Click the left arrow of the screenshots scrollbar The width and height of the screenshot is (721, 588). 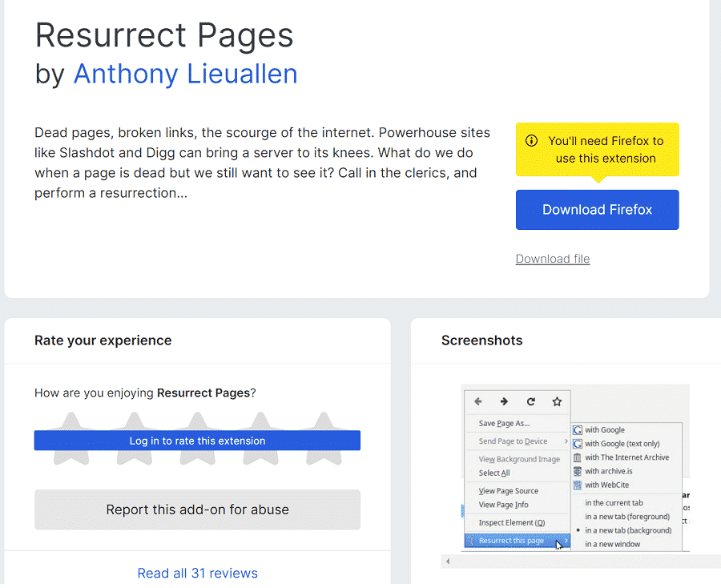tap(447, 561)
